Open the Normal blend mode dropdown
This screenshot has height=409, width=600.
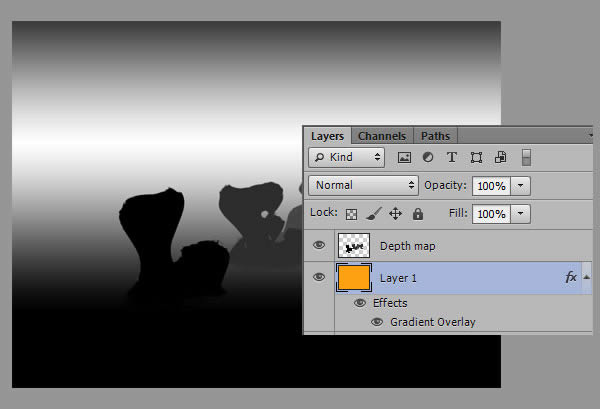(x=364, y=185)
